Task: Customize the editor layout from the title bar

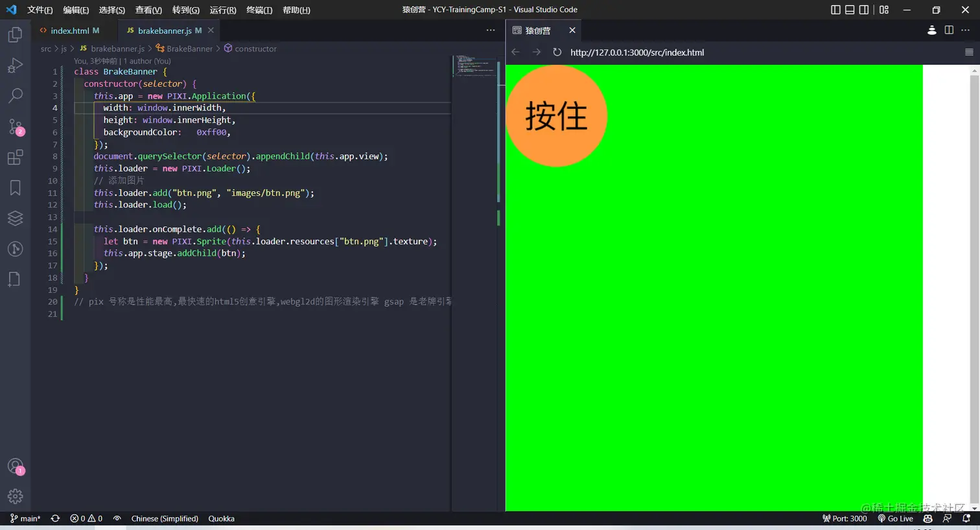Action: [884, 10]
